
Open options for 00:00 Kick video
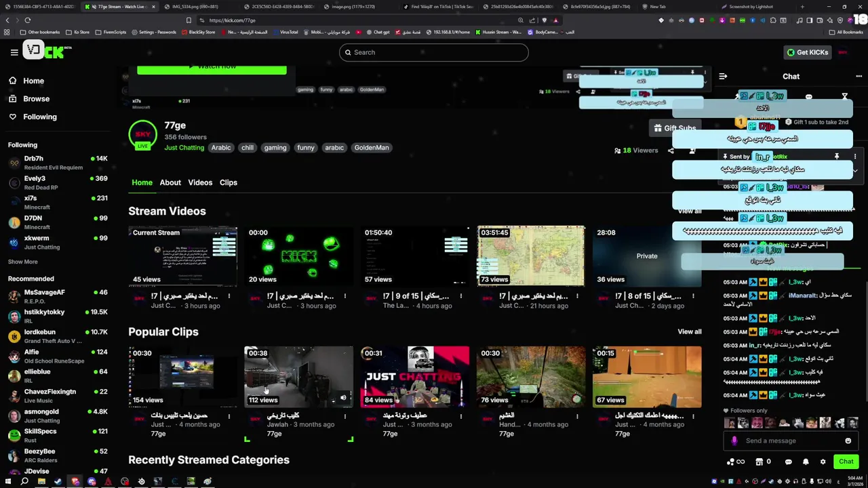(x=345, y=296)
